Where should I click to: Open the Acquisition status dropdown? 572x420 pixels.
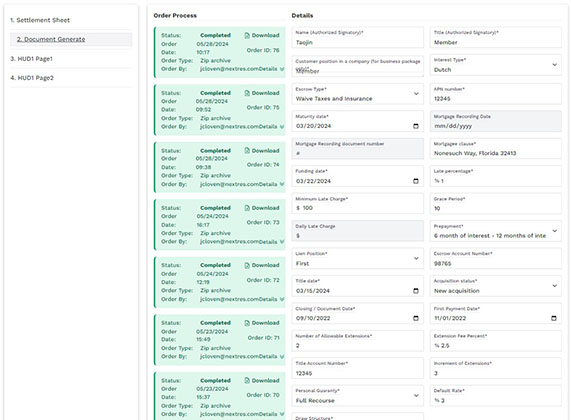point(495,286)
